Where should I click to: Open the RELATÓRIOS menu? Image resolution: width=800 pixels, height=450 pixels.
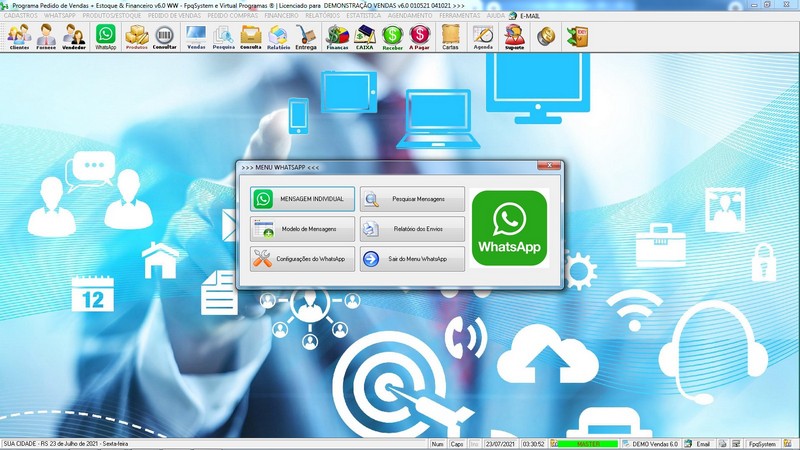click(322, 16)
